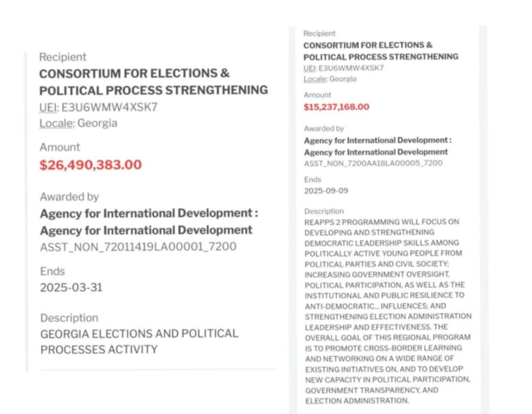Viewport: 532px width, 414px height.
Task: Click the underlined UEI label in the $26,490,383.00 card
Action: (x=48, y=107)
